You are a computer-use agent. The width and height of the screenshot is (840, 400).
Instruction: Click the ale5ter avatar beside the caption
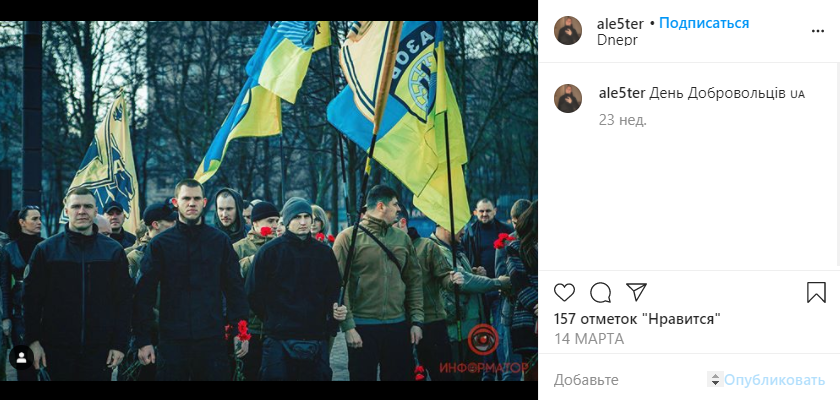pos(568,99)
